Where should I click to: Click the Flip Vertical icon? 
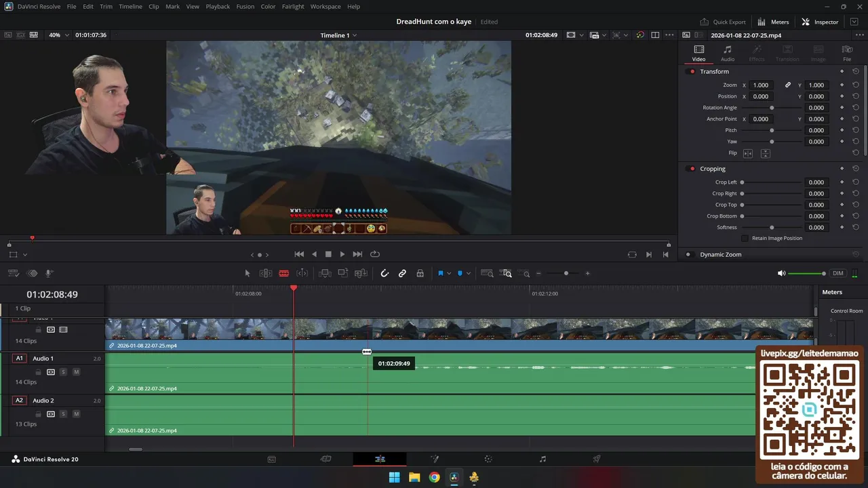click(765, 153)
